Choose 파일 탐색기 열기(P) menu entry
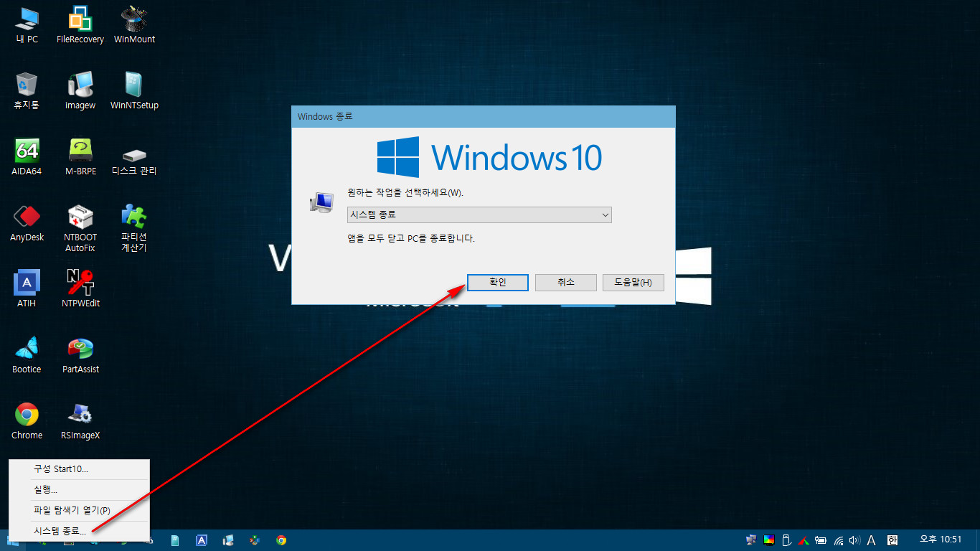Image resolution: width=980 pixels, height=551 pixels. (x=79, y=511)
